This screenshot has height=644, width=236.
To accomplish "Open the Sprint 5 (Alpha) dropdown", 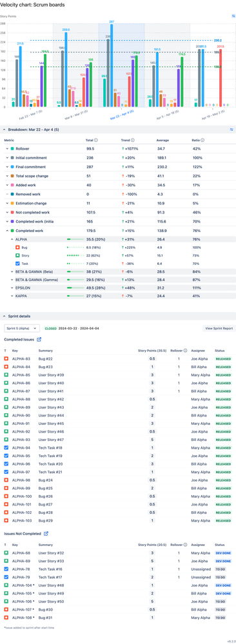I will pyautogui.click(x=22, y=328).
